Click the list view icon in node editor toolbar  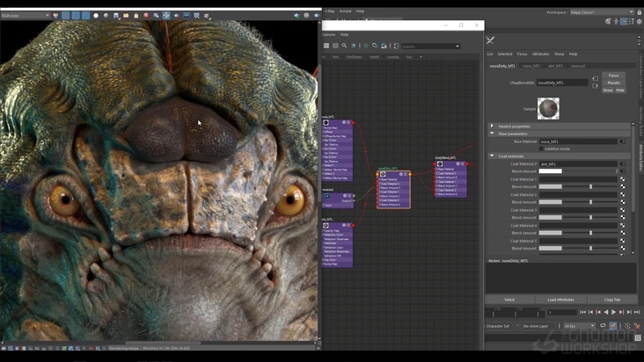[x=326, y=46]
